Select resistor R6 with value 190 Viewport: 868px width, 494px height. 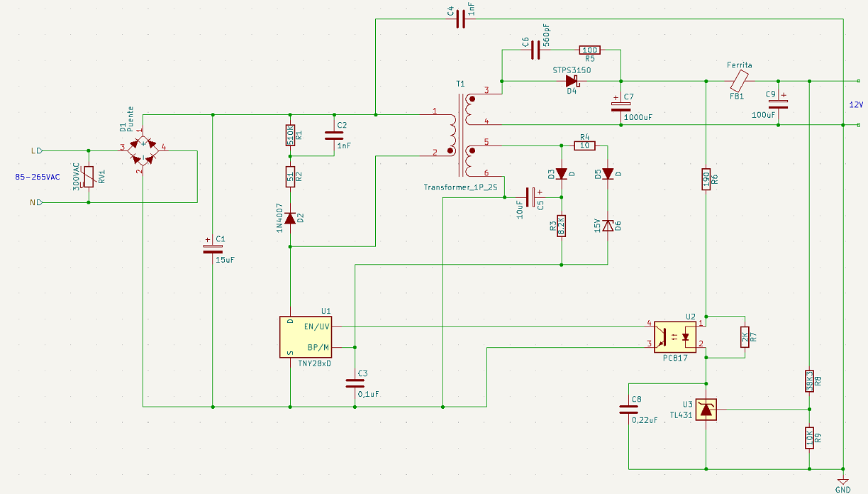pyautogui.click(x=706, y=180)
